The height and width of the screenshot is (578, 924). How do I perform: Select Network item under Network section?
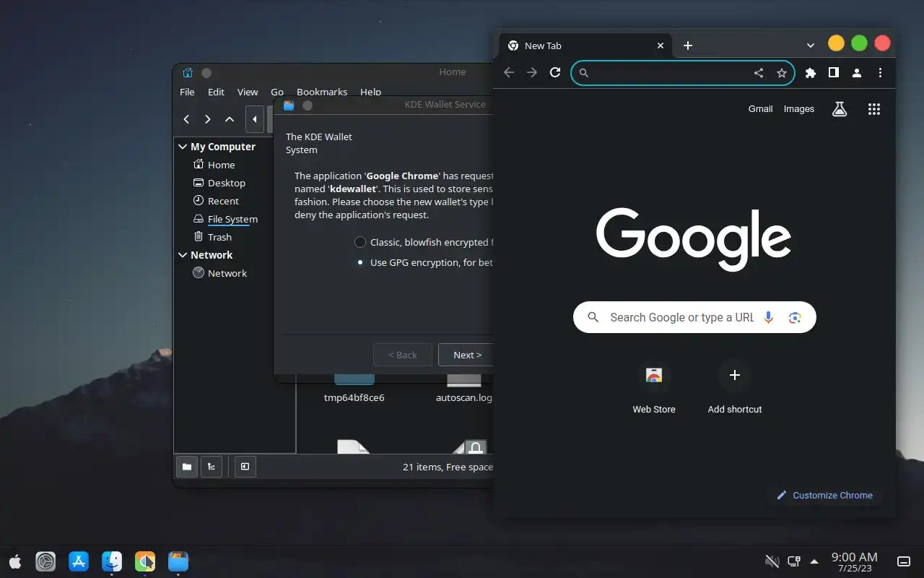click(x=227, y=273)
